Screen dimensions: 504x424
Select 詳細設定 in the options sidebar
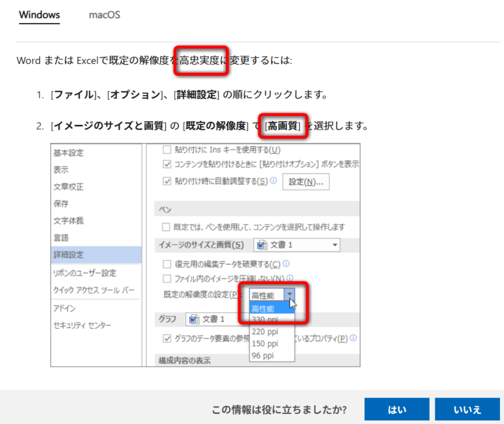[69, 255]
